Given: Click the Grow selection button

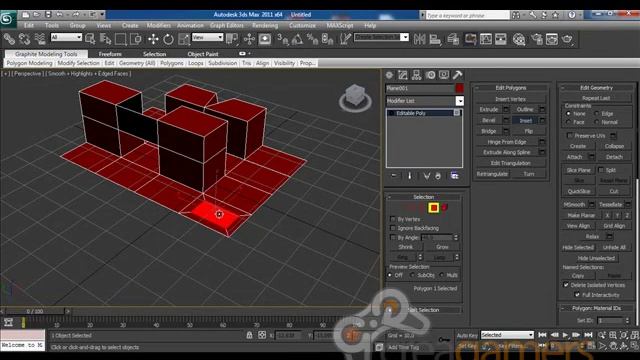Looking at the screenshot, I should click(x=442, y=247).
